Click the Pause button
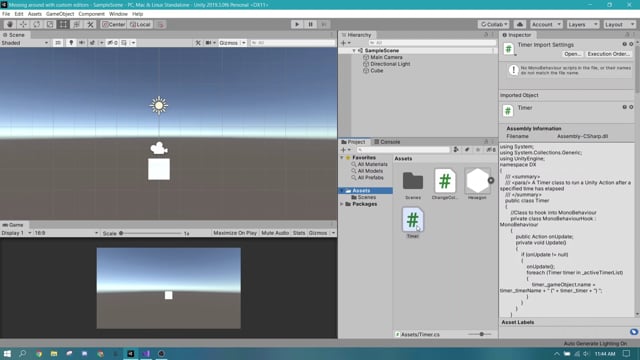 pos(310,24)
